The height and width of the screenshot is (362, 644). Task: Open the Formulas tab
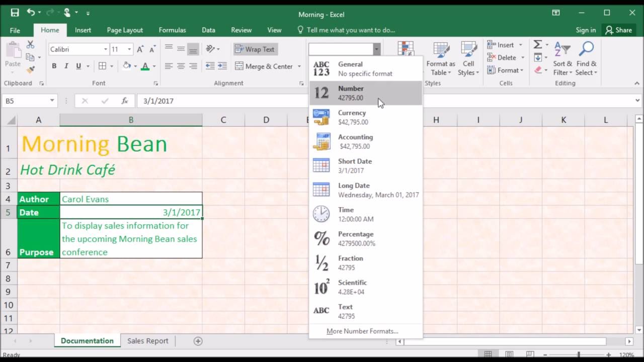coord(172,30)
